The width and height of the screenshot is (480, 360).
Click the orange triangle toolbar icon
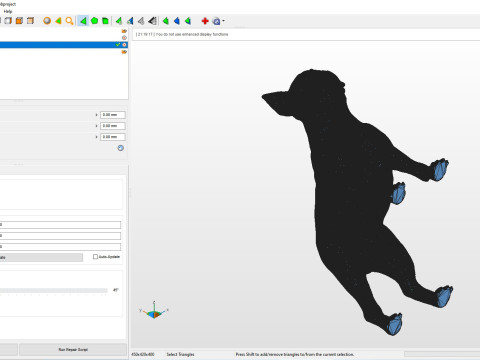(x=58, y=21)
